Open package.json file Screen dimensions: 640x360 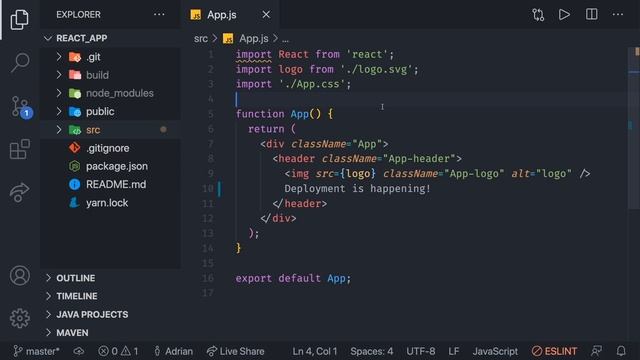click(x=110, y=166)
